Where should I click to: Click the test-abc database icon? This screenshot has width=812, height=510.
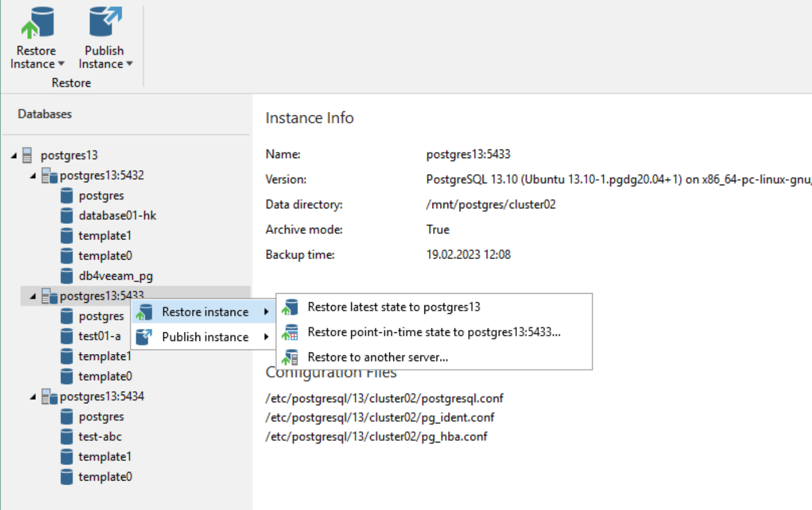pyautogui.click(x=67, y=437)
